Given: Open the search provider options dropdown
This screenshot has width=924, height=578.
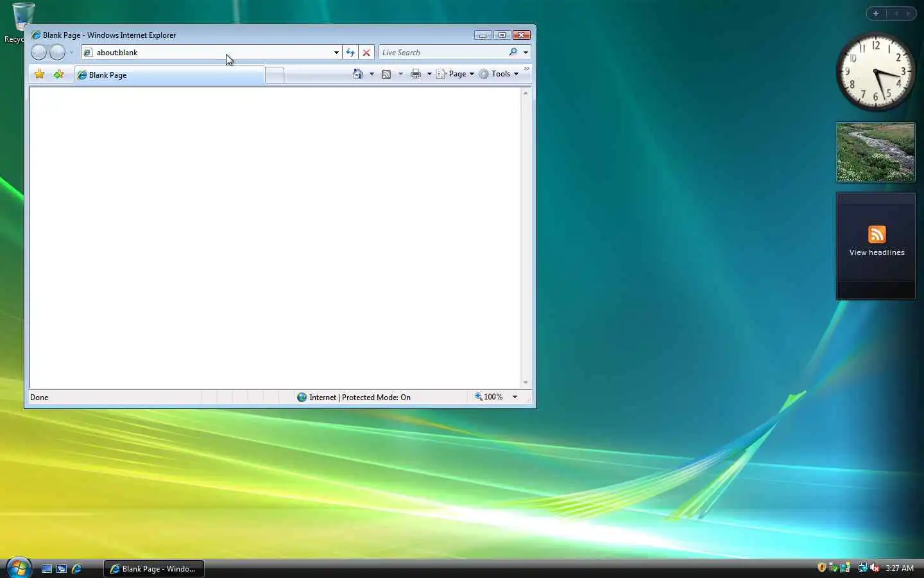Looking at the screenshot, I should (x=526, y=53).
